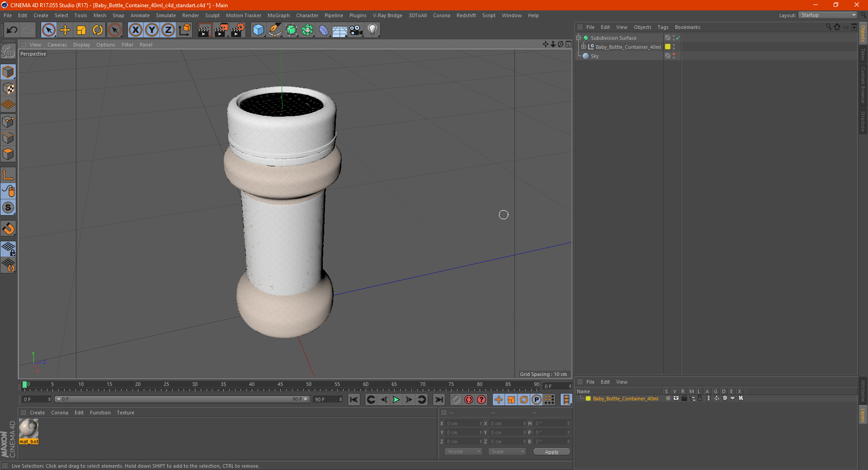Open the MoGraph menu

(278, 15)
